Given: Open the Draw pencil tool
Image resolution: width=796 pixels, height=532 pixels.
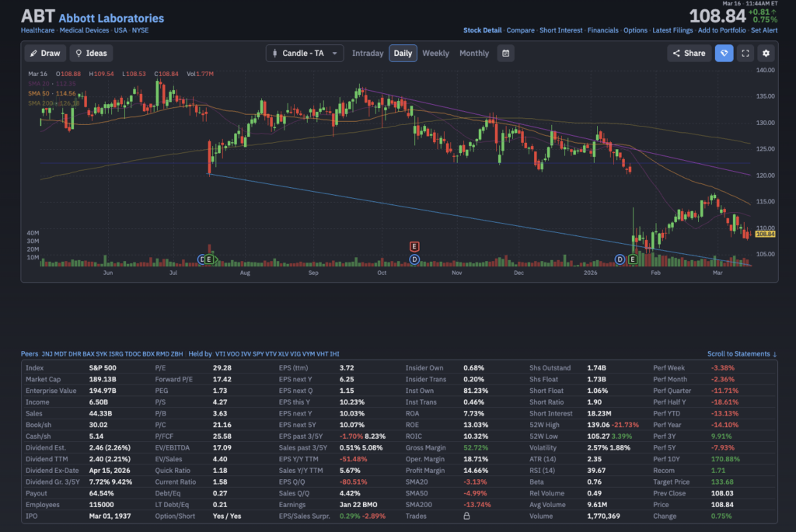Looking at the screenshot, I should pos(44,53).
